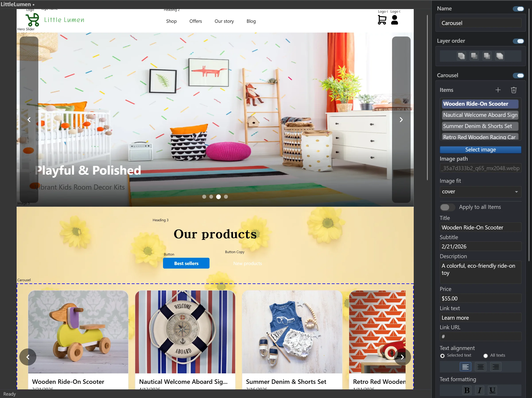
Task: Click the user account icon in header
Action: tap(394, 20)
